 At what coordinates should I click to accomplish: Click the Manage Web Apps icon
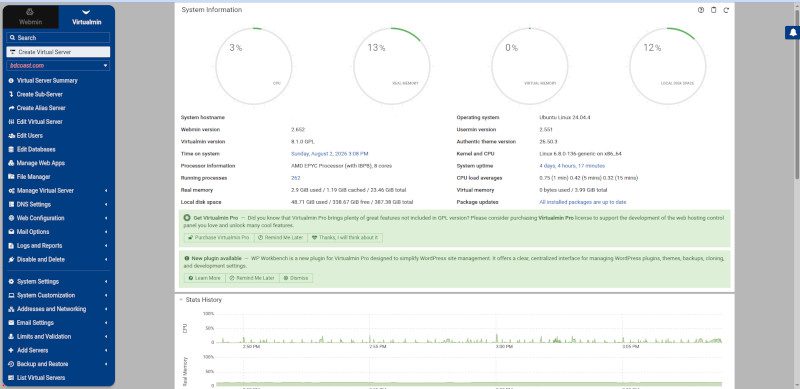click(x=11, y=163)
